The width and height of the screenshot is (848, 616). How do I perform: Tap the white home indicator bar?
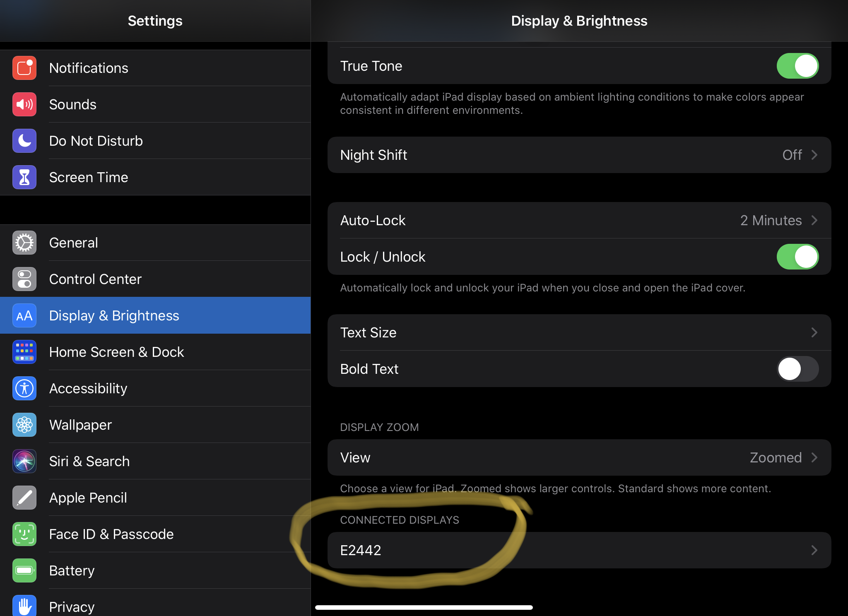[424, 607]
